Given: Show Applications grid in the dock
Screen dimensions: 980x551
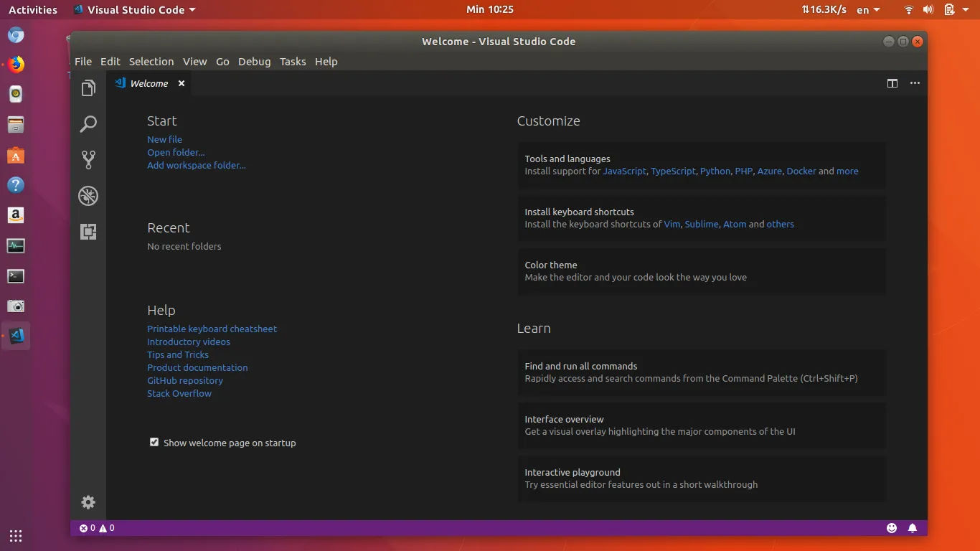Looking at the screenshot, I should point(16,536).
